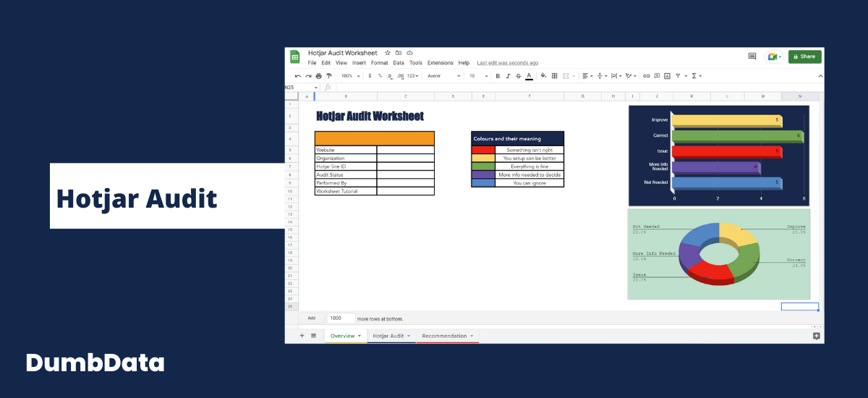The height and width of the screenshot is (398, 868).
Task: Click the borders icon
Action: (x=555, y=76)
